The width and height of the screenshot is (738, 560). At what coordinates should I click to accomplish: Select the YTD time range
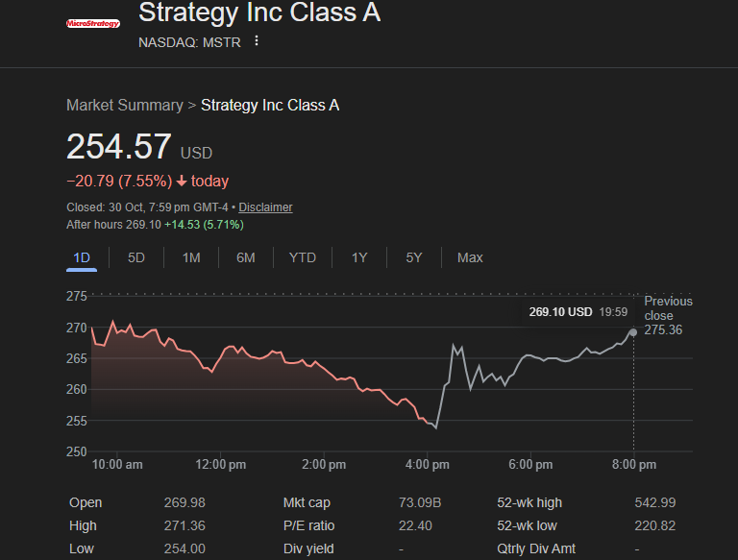point(303,257)
